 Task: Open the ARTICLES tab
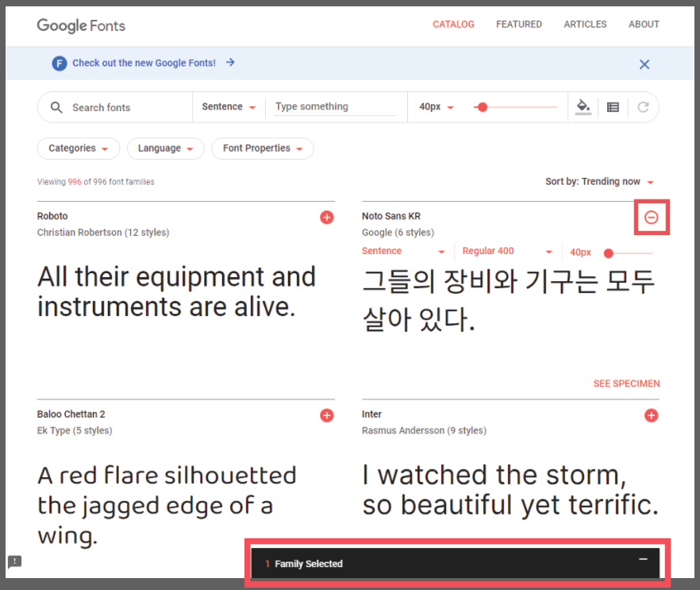[x=585, y=24]
